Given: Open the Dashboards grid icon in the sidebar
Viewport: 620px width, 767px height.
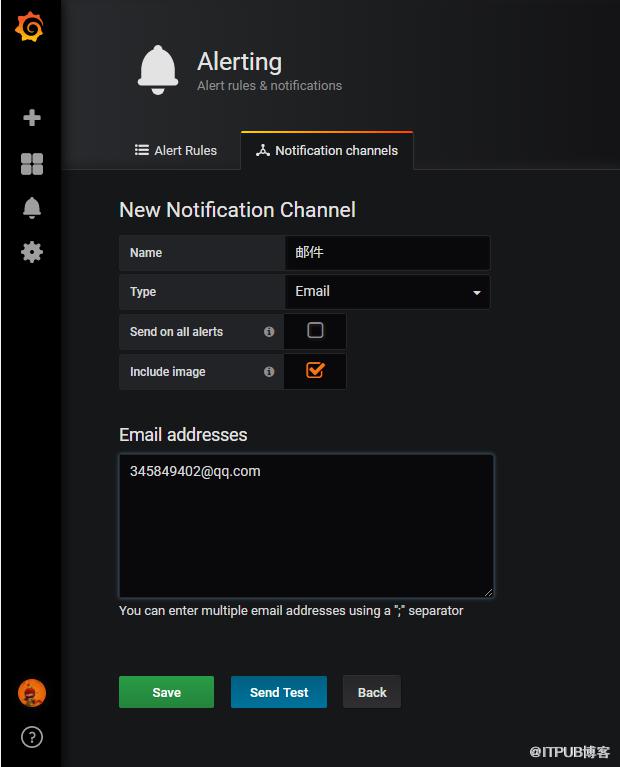Looking at the screenshot, I should tap(32, 164).
